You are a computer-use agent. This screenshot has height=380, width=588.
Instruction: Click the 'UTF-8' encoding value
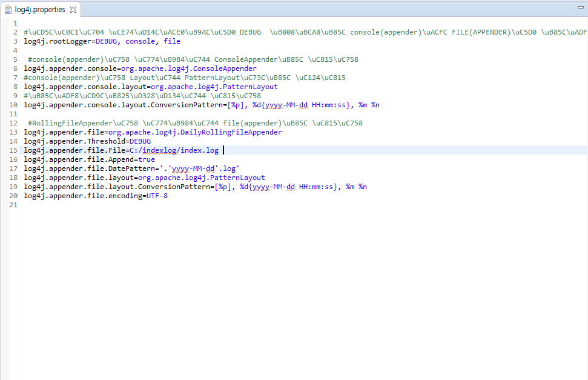157,196
